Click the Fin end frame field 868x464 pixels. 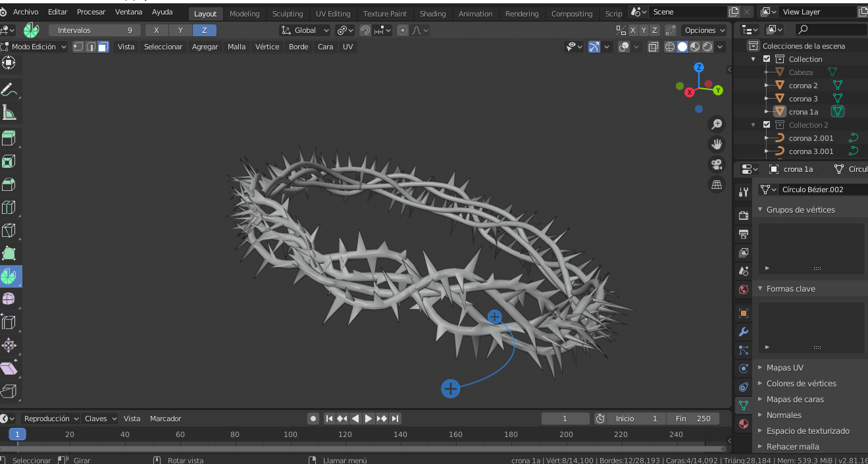(x=693, y=419)
